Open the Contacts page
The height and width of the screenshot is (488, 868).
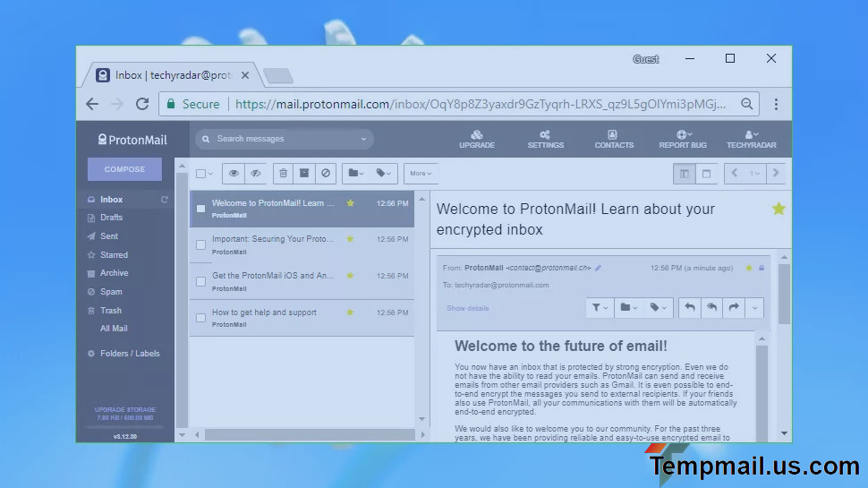click(x=614, y=139)
